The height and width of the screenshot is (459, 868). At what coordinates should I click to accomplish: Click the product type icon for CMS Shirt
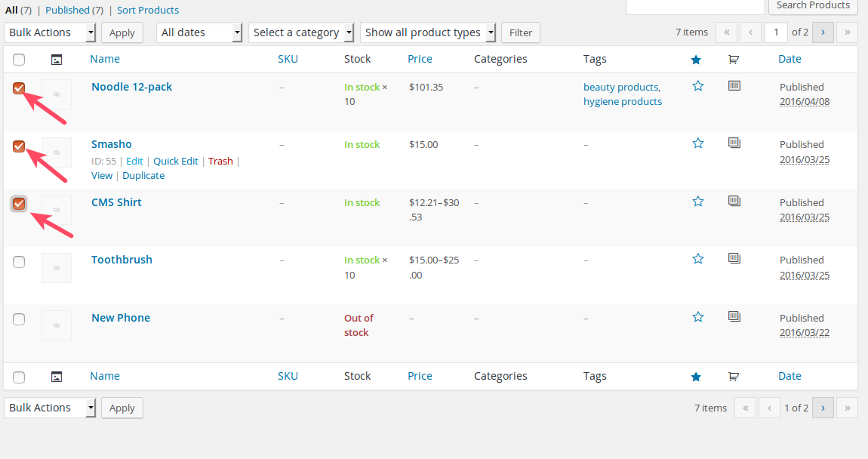pyautogui.click(x=734, y=201)
